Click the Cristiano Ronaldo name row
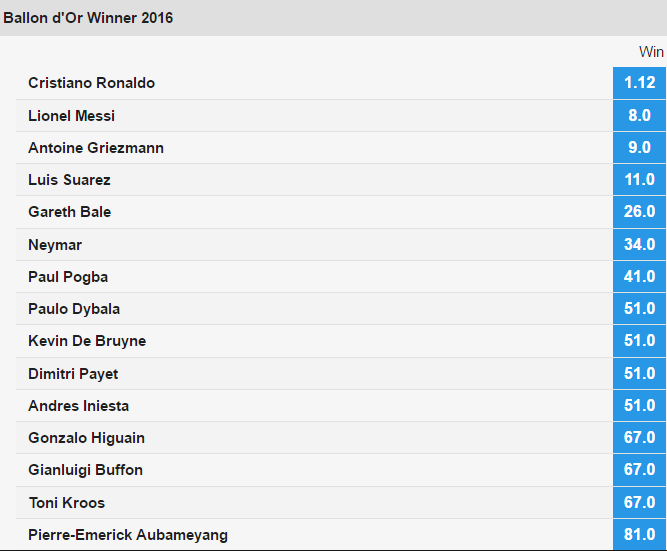 point(314,83)
